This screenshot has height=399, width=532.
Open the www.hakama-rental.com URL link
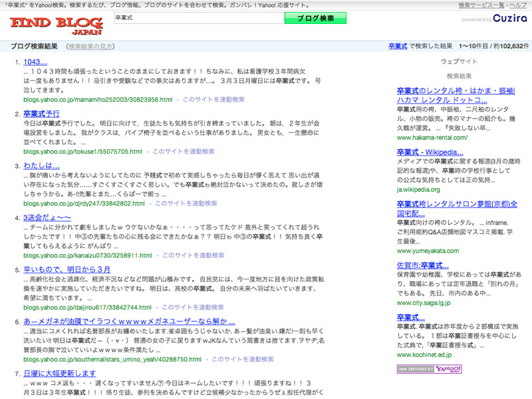tap(432, 138)
